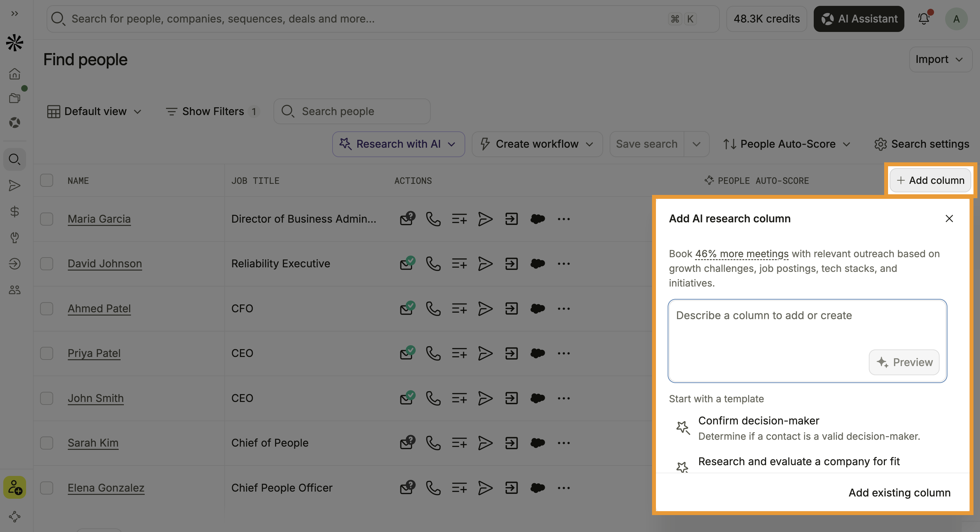
Task: Select Sarah Kim's row checkbox
Action: coord(47,443)
